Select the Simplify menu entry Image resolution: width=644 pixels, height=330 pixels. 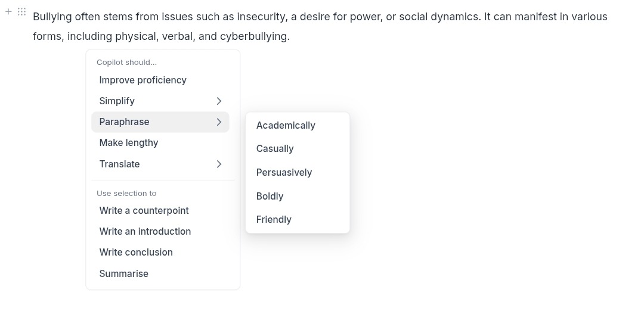coord(160,101)
